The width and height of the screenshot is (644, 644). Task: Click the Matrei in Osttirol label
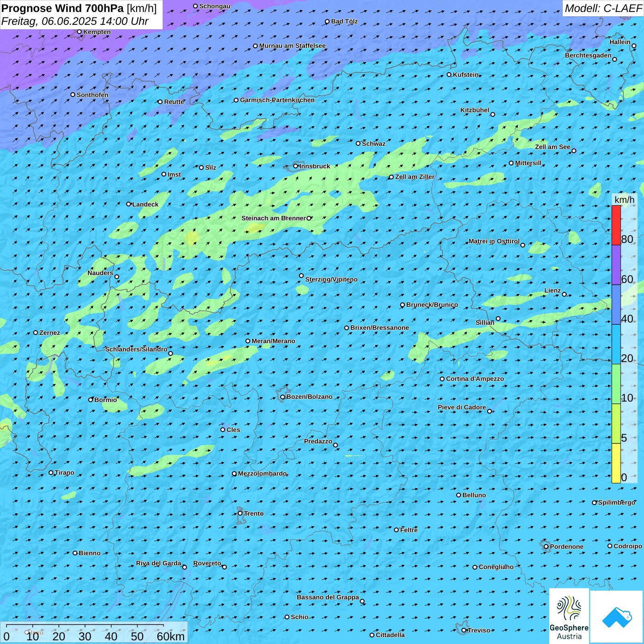click(494, 241)
